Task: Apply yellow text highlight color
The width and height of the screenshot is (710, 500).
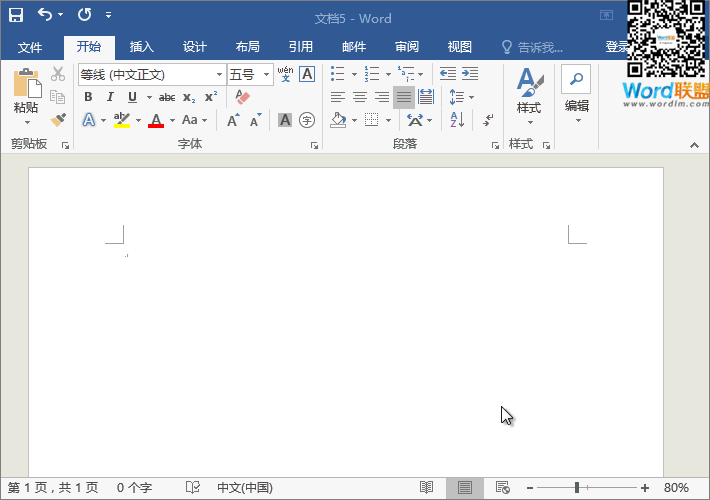Action: [122, 120]
